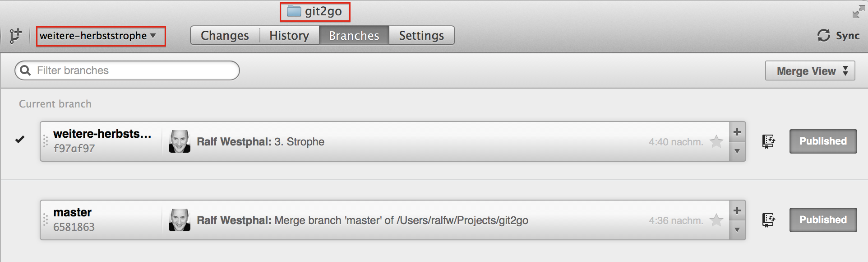The width and height of the screenshot is (868, 262).
Task: Expand the Merge View dropdown
Action: 810,71
